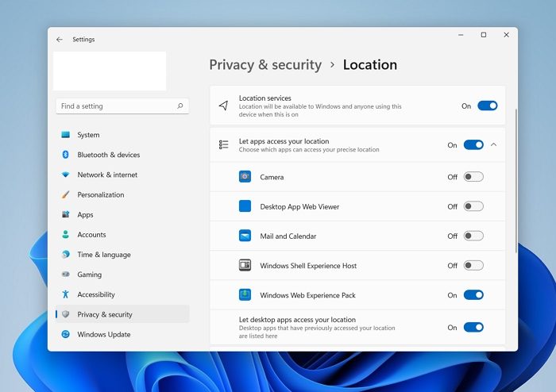Screen dimensions: 556x392
Task: Click the search magnifier icon
Action: pos(180,106)
